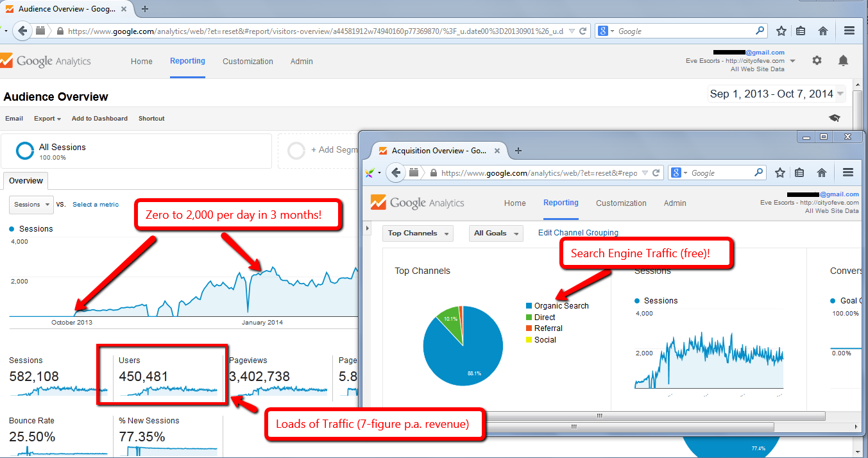
Task: Click the Add Segment circle
Action: click(x=296, y=150)
